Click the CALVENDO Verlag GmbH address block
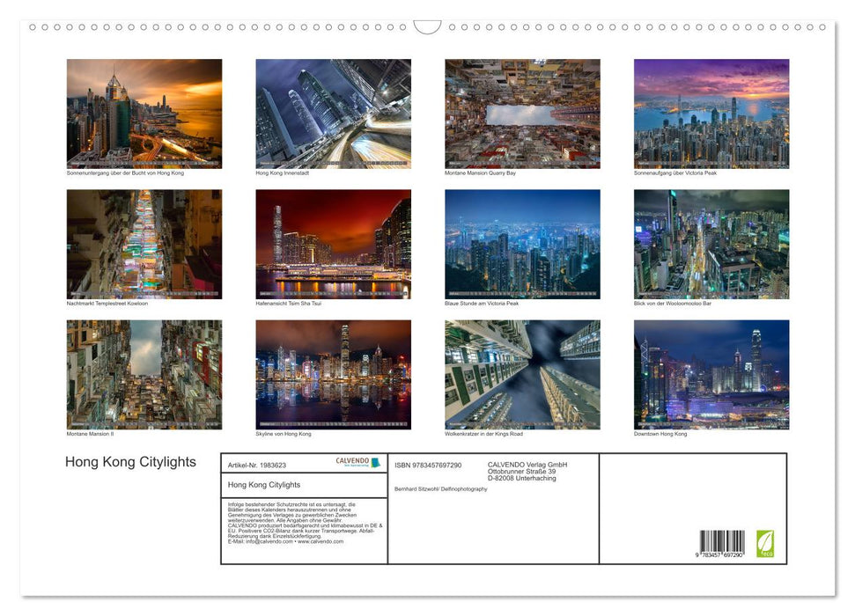 click(526, 473)
